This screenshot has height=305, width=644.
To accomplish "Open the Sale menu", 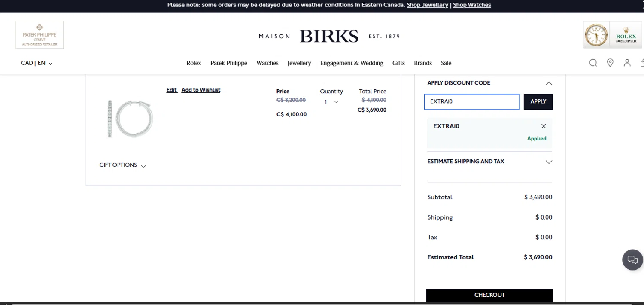I will pyautogui.click(x=446, y=63).
